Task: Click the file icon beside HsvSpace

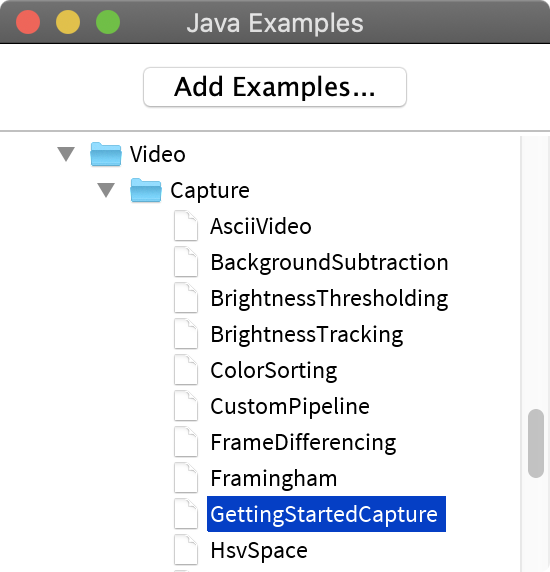Action: click(x=186, y=550)
